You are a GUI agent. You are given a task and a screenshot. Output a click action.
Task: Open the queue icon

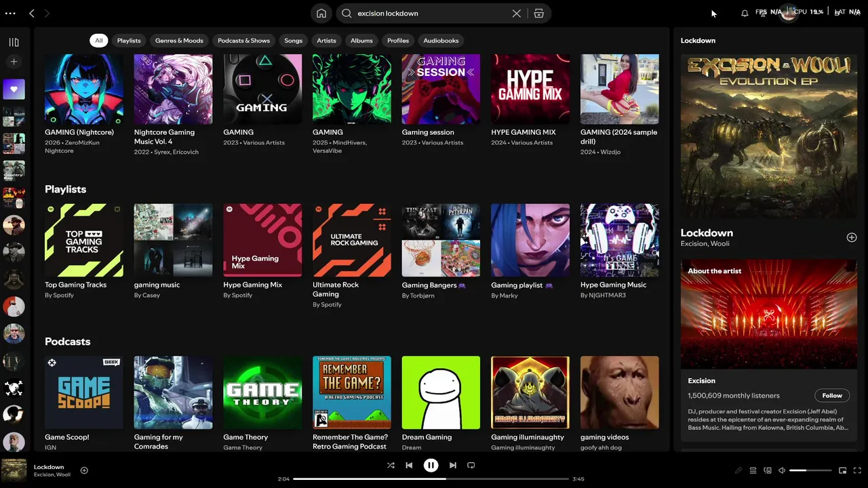click(x=753, y=470)
